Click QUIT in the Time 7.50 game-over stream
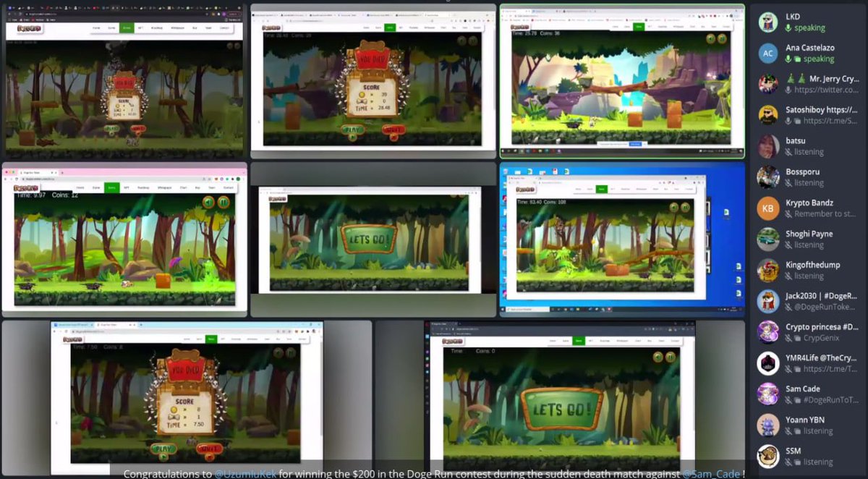The width and height of the screenshot is (868, 479). point(208,449)
